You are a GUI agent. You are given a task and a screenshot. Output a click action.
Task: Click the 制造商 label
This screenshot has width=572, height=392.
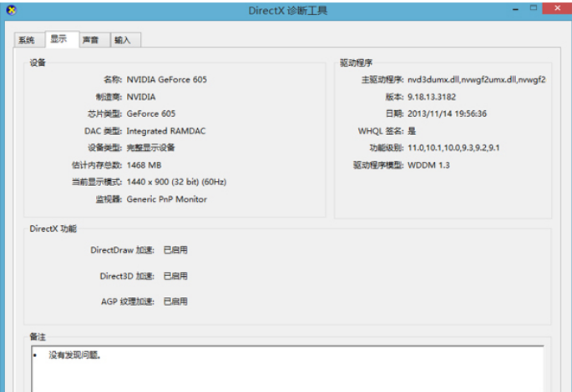109,97
